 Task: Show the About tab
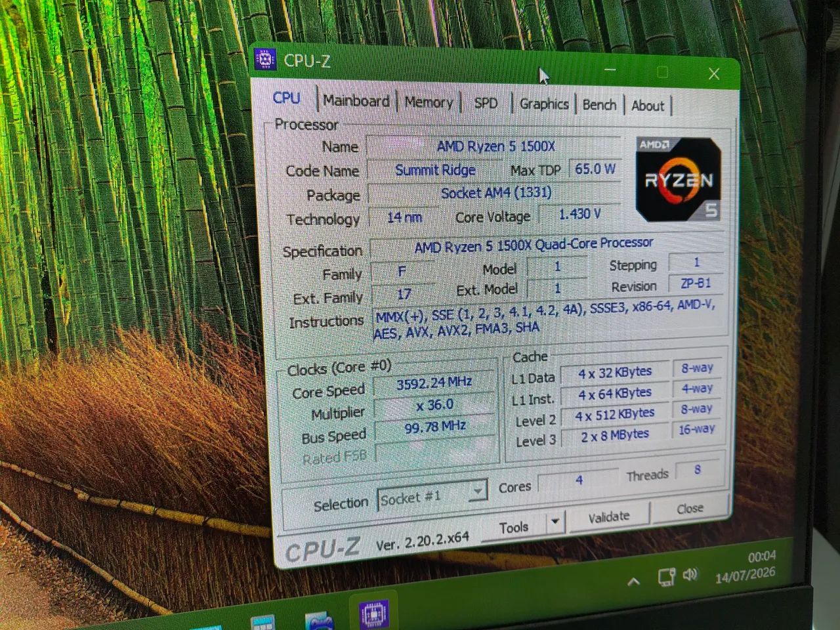(648, 106)
